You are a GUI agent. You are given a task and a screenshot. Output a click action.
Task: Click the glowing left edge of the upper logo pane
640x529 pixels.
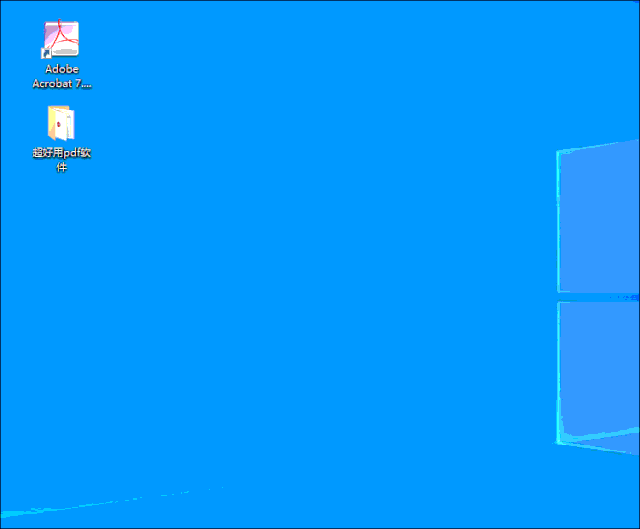tap(559, 220)
